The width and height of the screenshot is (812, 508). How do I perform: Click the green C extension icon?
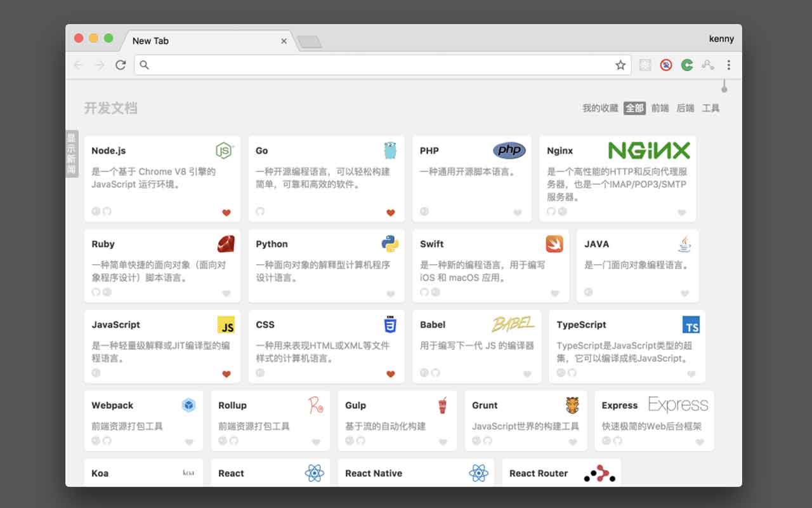[x=686, y=65]
